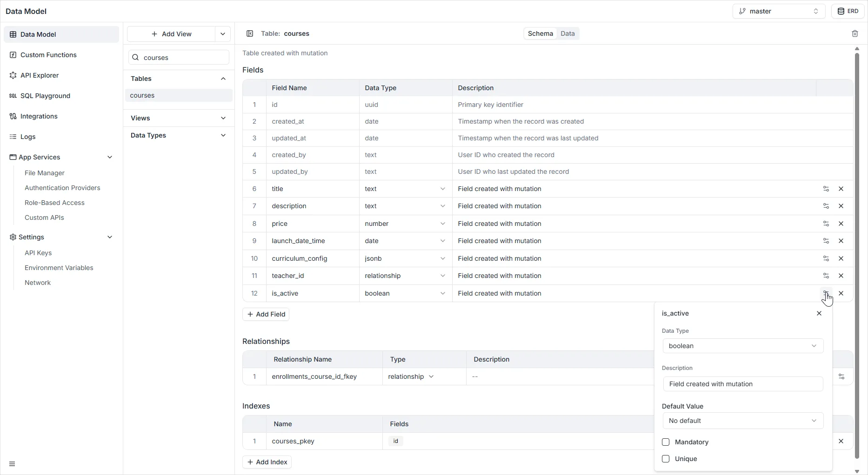Delete the courses_pkey index
This screenshot has width=868, height=475.
click(841, 441)
